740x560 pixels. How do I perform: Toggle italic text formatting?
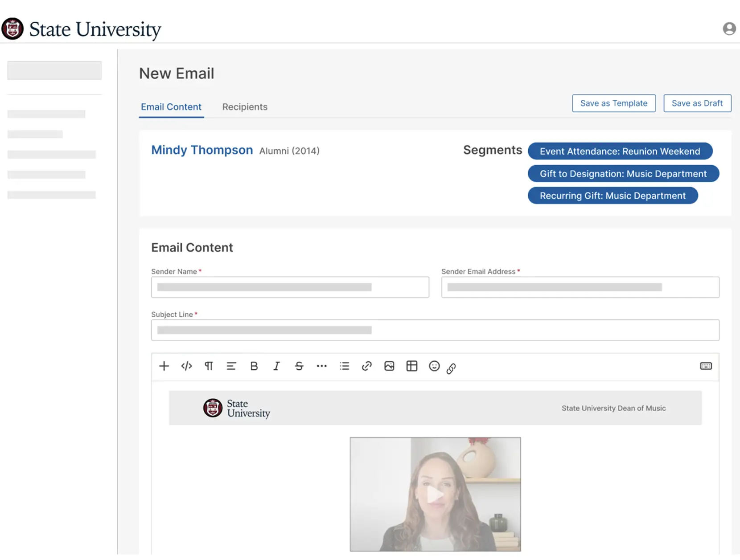click(276, 366)
